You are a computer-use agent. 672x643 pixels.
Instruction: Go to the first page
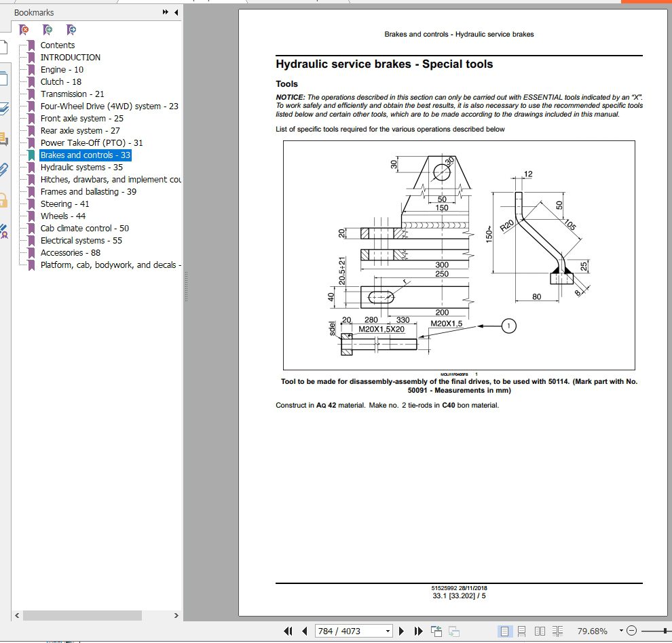click(288, 631)
